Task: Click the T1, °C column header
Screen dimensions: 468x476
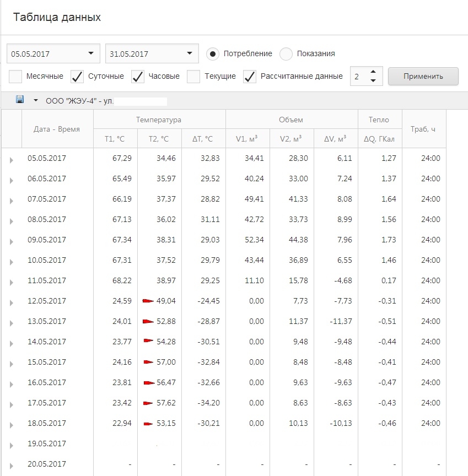Action: (x=115, y=139)
